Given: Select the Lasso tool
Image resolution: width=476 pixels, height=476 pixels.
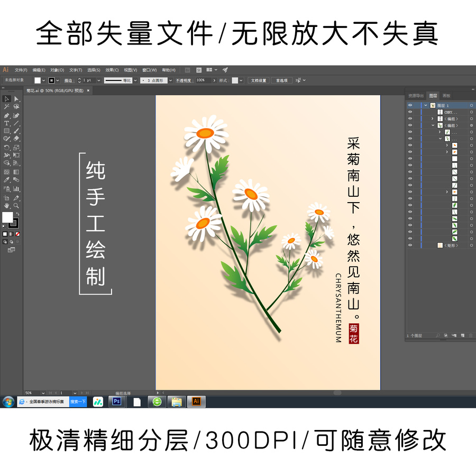Looking at the screenshot, I should click(16, 106).
